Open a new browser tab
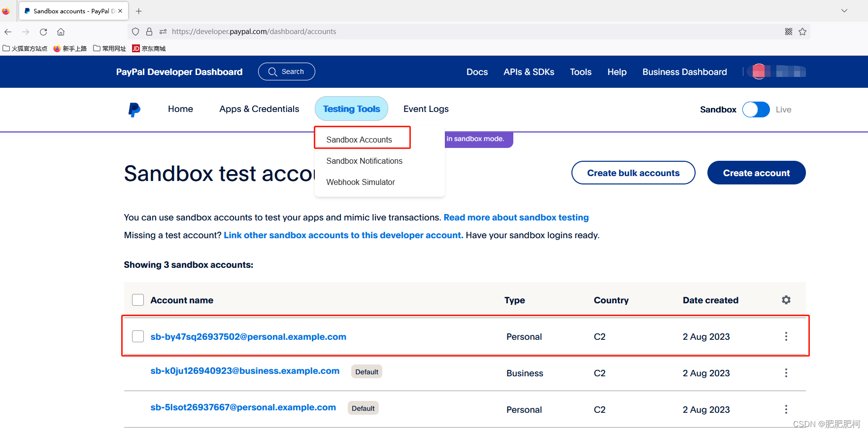The width and height of the screenshot is (868, 433). click(x=139, y=11)
